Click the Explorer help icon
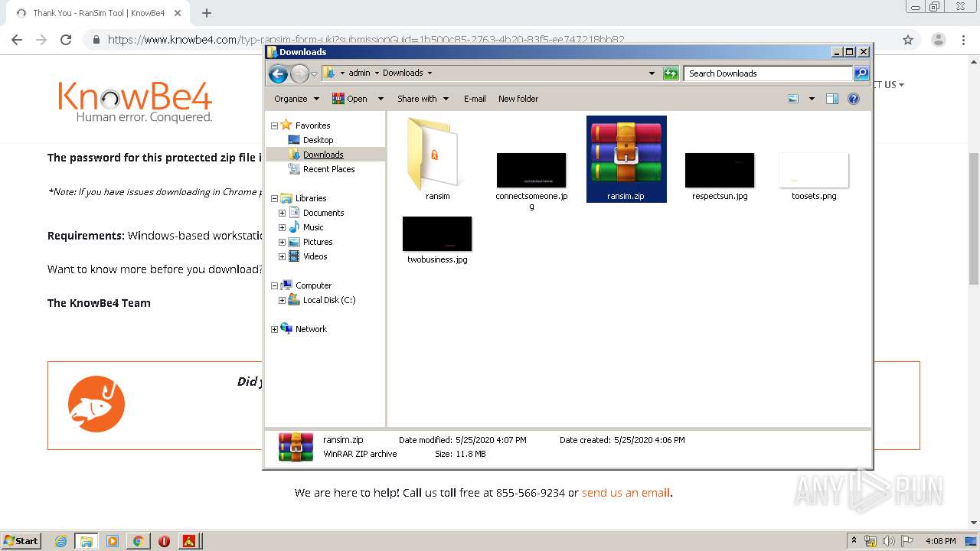980x551 pixels. [x=854, y=99]
